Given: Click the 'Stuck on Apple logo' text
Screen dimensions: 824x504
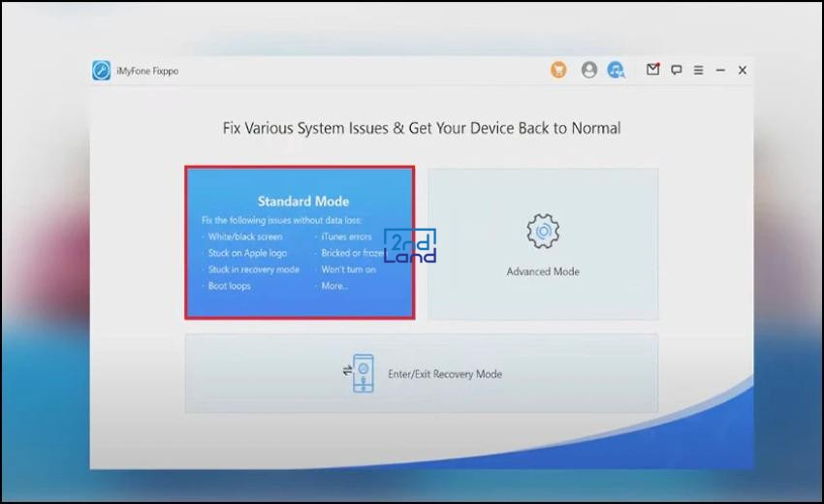Looking at the screenshot, I should [x=247, y=253].
